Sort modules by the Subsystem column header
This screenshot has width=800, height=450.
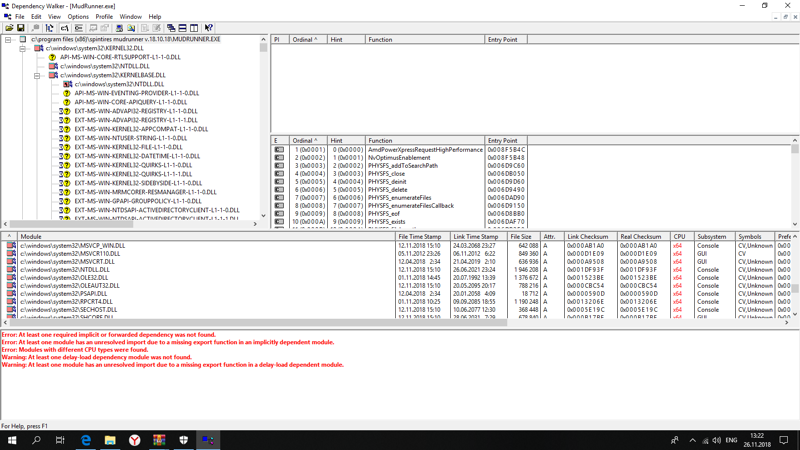coord(713,237)
